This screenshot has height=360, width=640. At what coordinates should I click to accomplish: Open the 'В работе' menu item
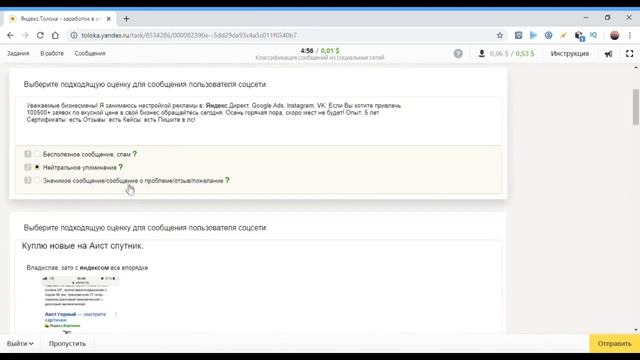point(52,53)
